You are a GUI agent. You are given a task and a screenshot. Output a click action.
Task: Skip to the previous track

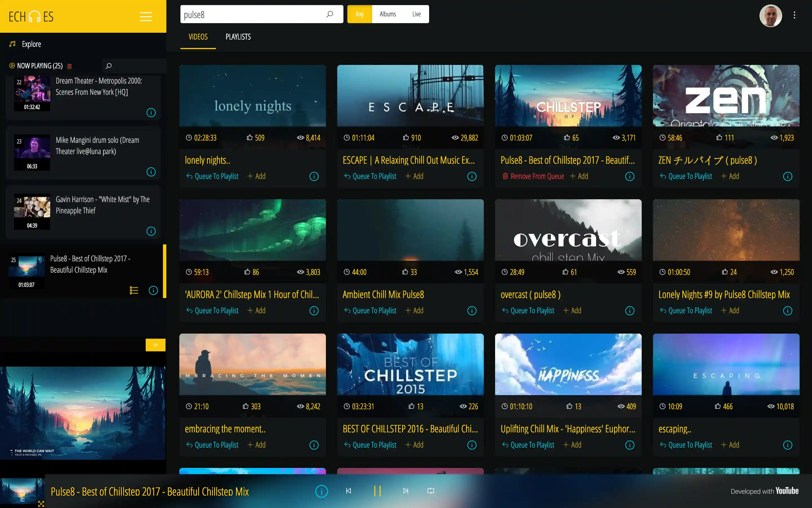pos(348,491)
